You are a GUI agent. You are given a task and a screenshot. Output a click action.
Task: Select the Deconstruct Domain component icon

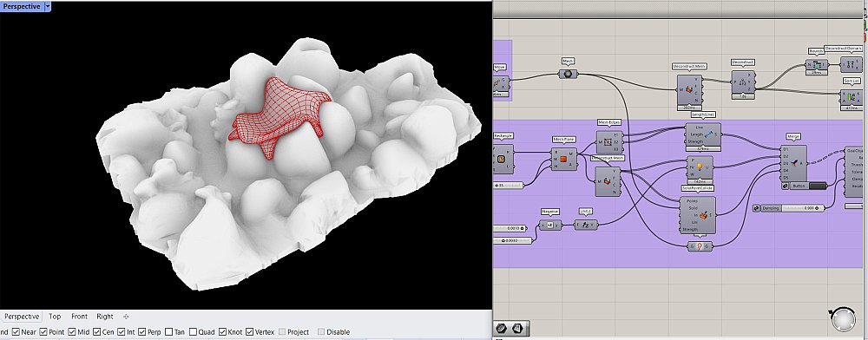coord(851,64)
